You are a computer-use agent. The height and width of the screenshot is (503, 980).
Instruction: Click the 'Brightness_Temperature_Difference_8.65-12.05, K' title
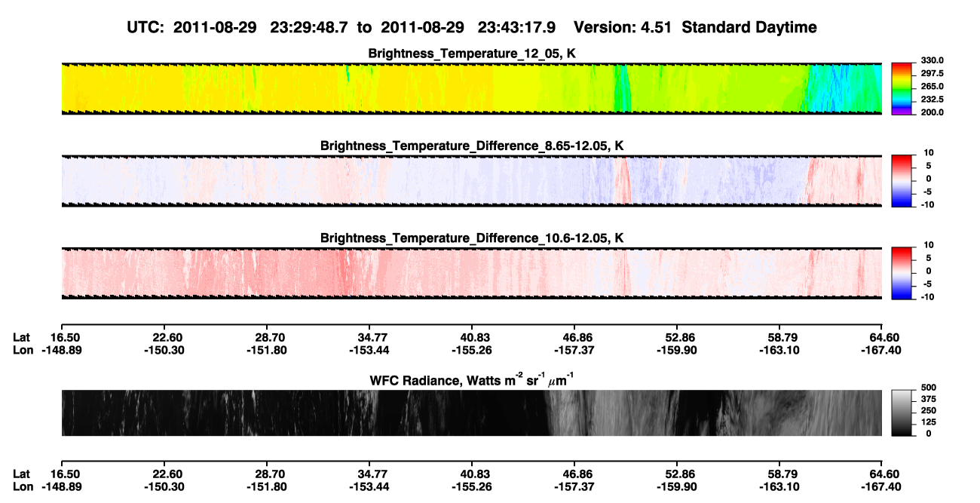(472, 146)
